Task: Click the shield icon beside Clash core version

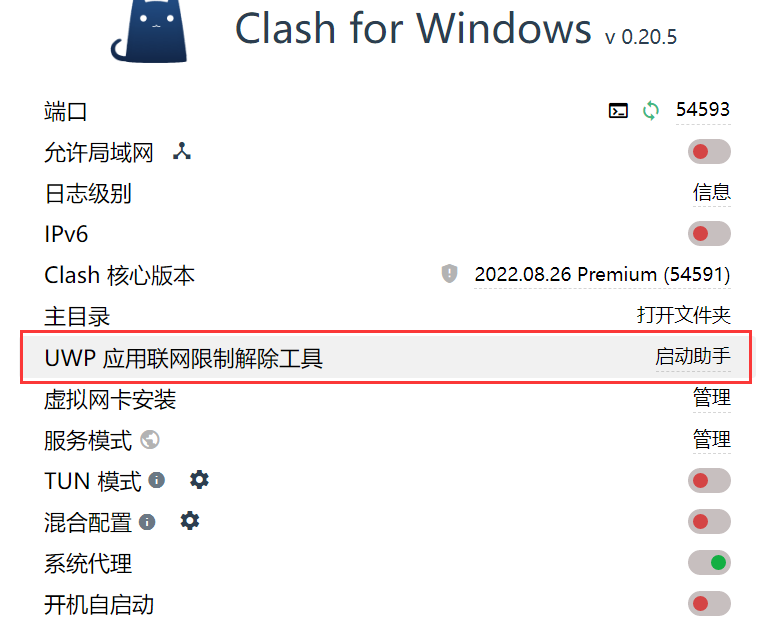Action: click(449, 273)
